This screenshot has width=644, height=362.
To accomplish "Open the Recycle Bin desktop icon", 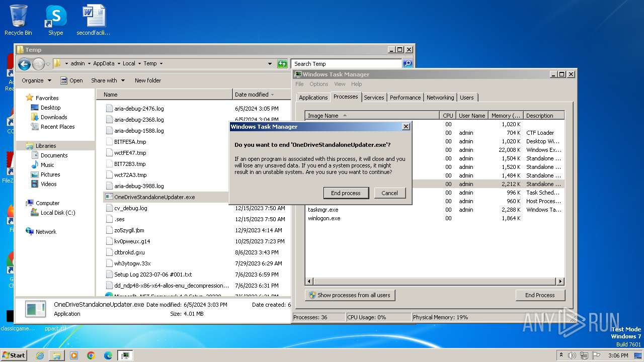I will [18, 20].
